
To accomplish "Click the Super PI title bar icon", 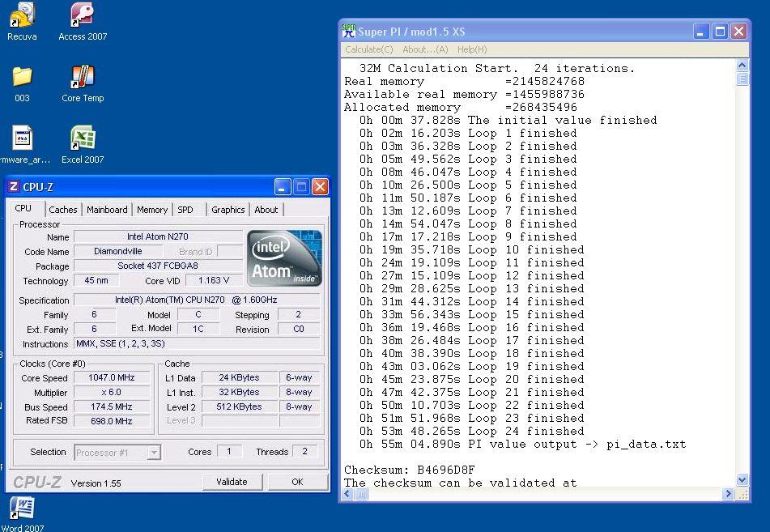I will click(x=349, y=32).
